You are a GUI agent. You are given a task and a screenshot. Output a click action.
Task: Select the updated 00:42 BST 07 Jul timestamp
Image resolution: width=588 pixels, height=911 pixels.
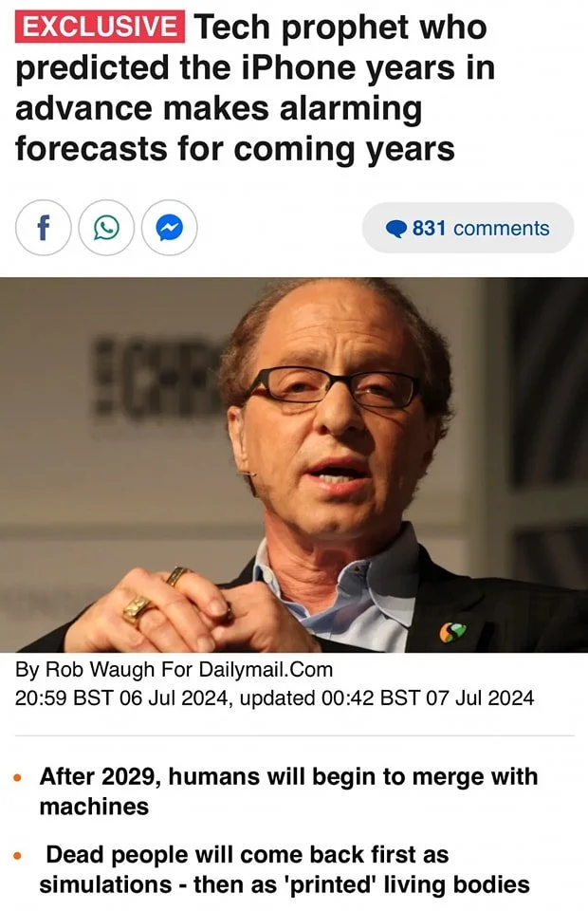(x=387, y=697)
